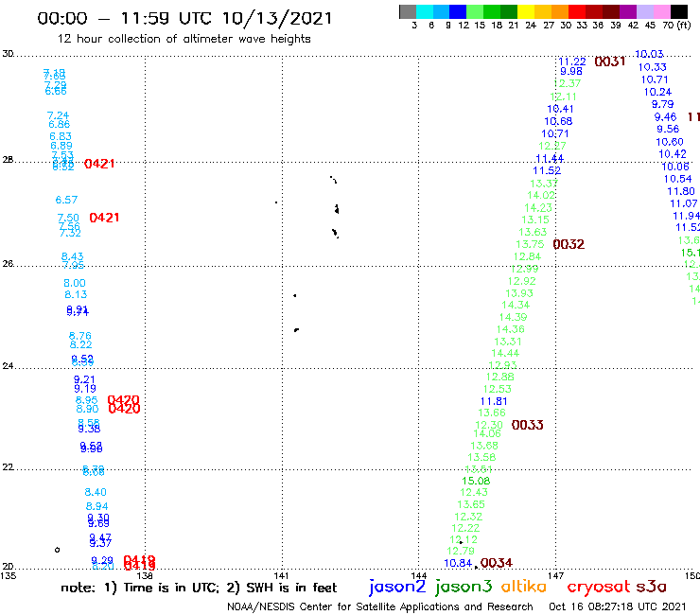Click the value '9.98'
Screen dimensions: 700x615
[x=571, y=72]
